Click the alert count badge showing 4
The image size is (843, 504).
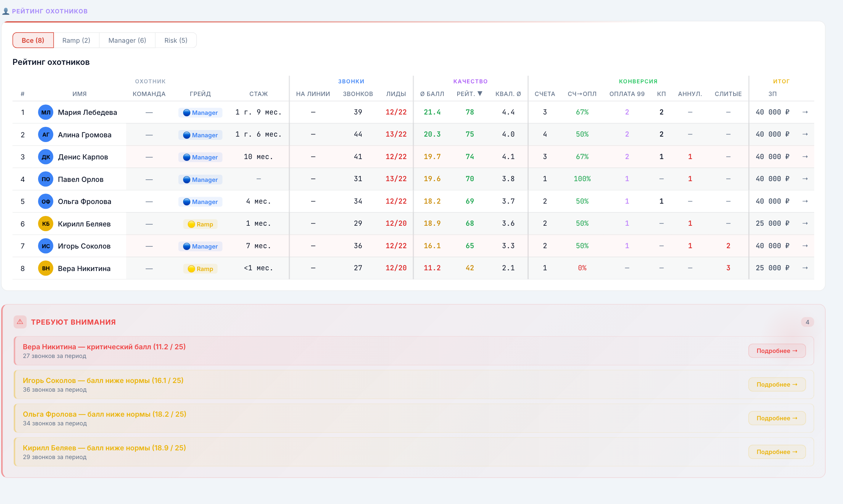tap(807, 322)
